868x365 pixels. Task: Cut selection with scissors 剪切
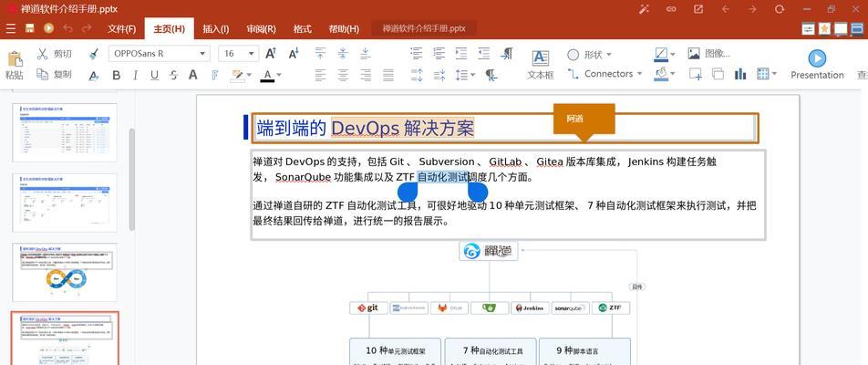pos(55,54)
